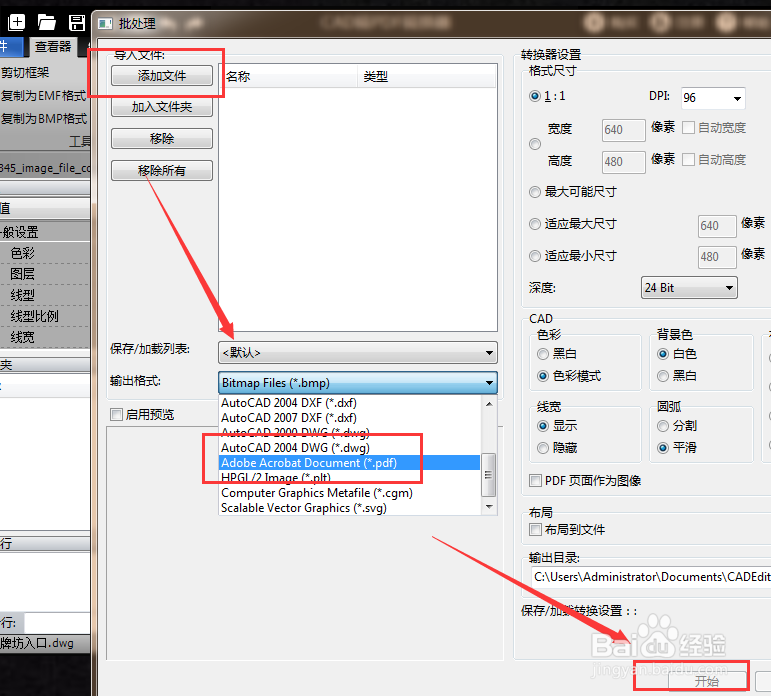
Task: Click the 添加文件 button
Action: [x=162, y=76]
